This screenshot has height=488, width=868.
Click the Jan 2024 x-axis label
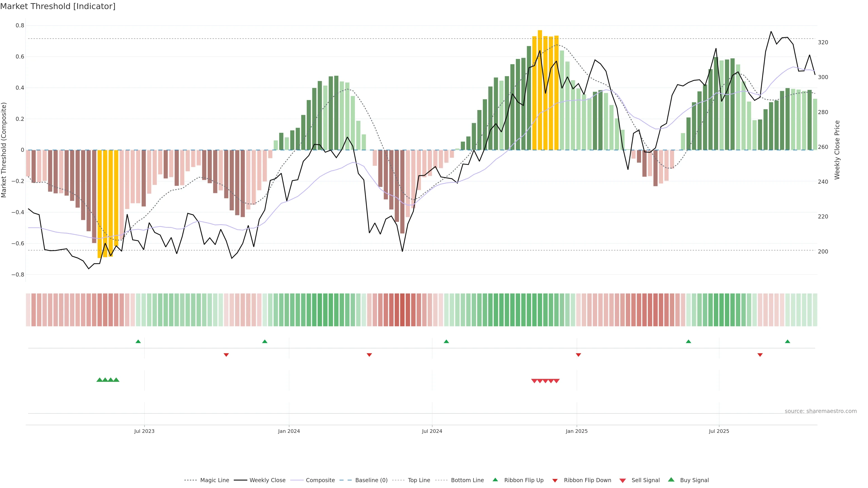[x=289, y=431]
